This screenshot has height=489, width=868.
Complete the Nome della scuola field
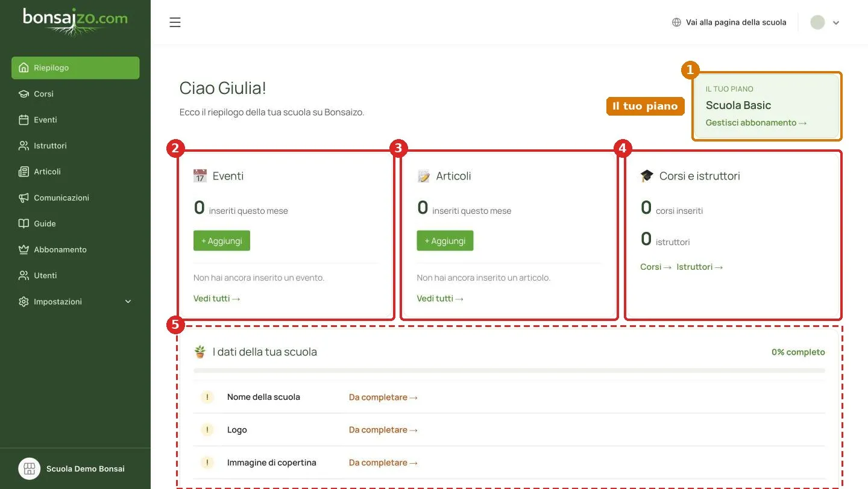point(383,397)
